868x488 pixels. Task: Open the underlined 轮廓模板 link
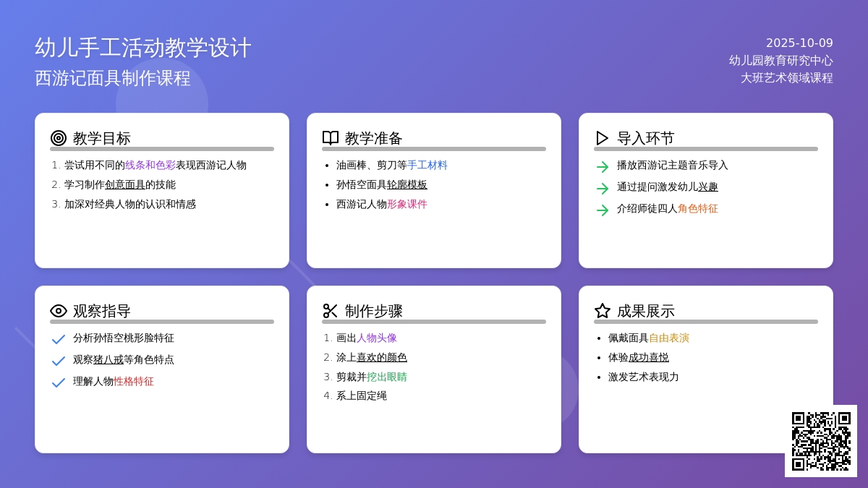(x=407, y=184)
